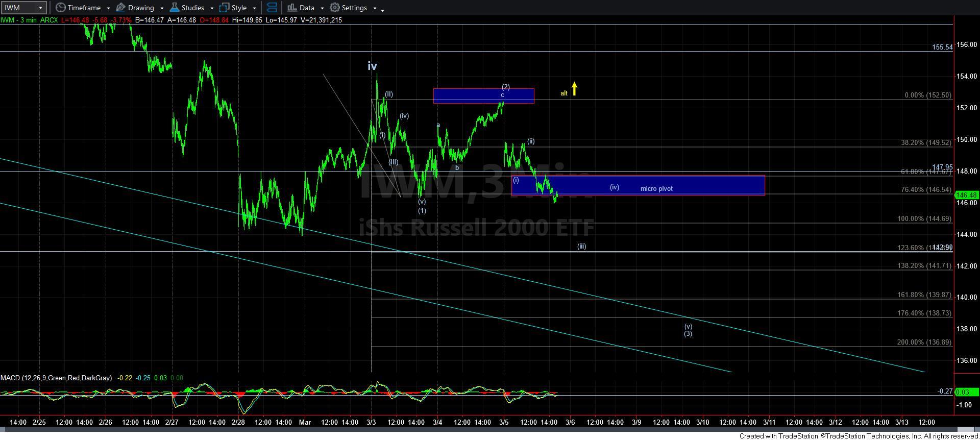
Task: Expand the Timeframe dropdown arrow
Action: (108, 8)
